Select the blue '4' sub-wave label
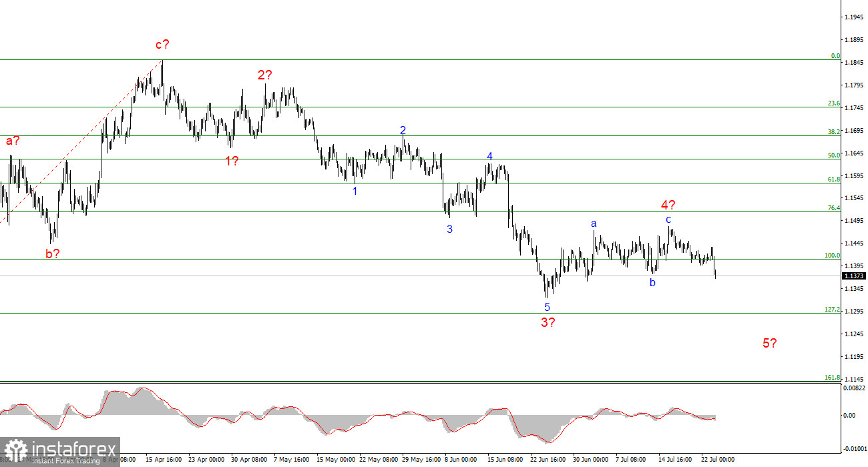868x467 pixels. click(489, 156)
